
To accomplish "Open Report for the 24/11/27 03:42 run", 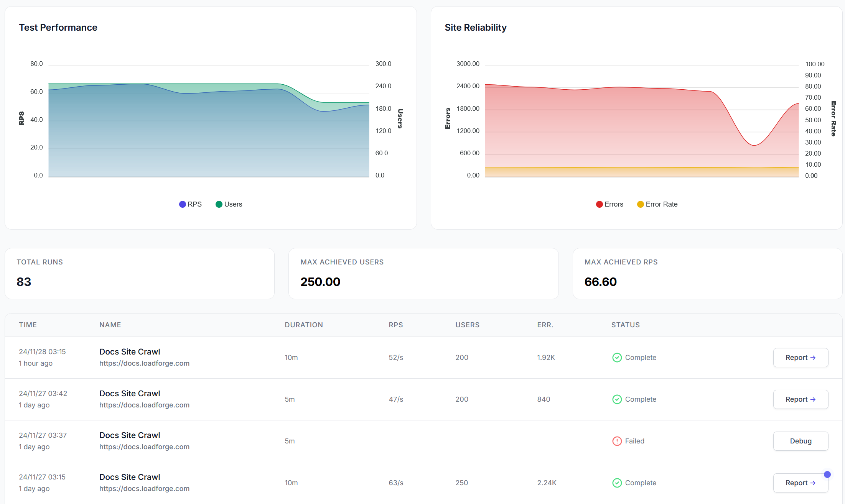I will (x=801, y=399).
